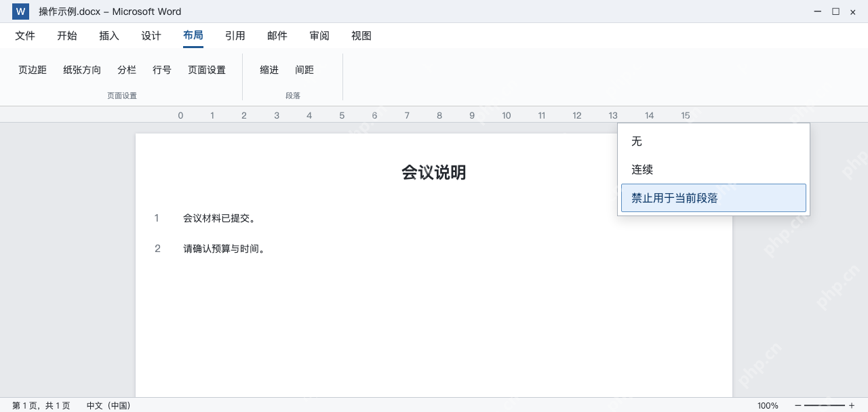
Task: Click the 间距 spacing button
Action: point(304,70)
